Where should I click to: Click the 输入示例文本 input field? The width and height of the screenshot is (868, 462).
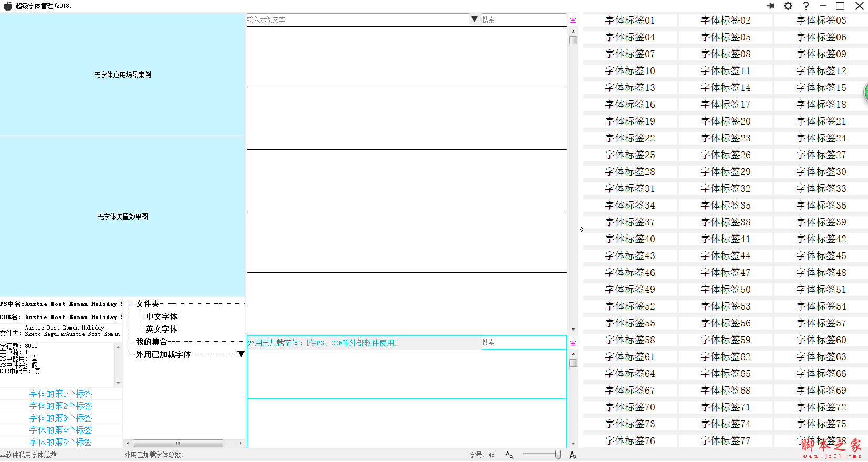coord(357,19)
